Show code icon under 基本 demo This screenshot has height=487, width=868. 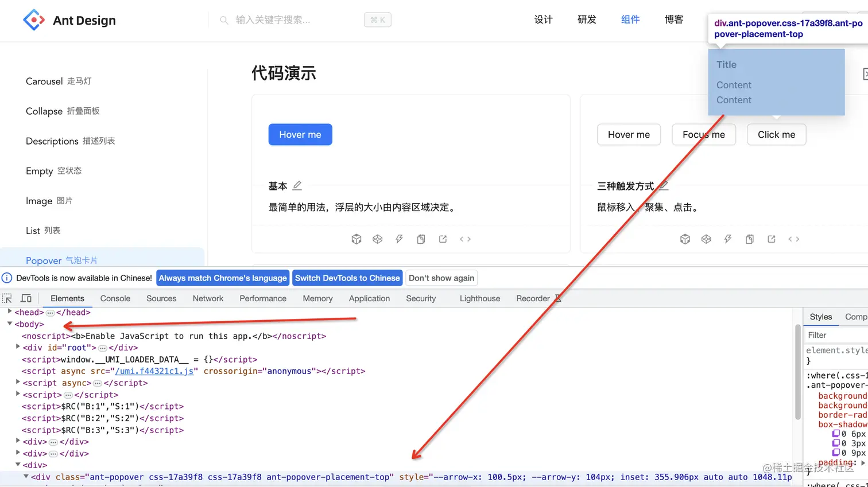465,239
